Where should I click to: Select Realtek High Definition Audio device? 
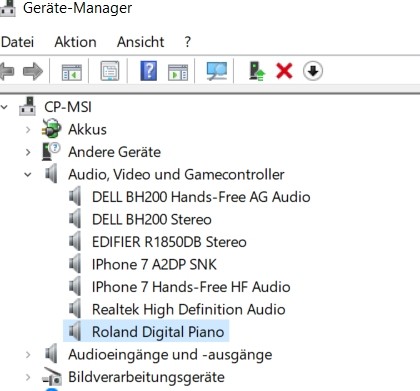click(x=189, y=309)
